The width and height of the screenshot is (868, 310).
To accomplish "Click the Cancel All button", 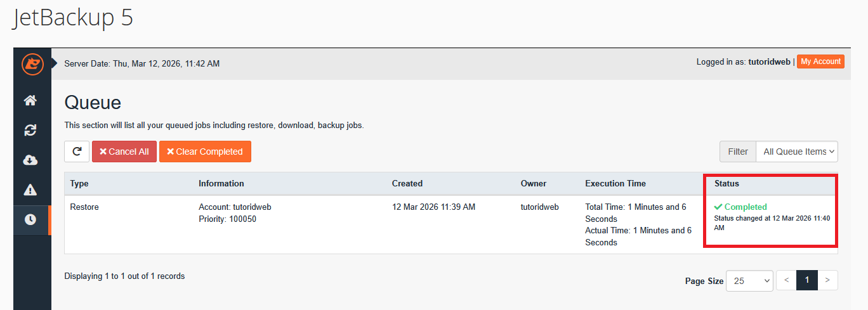I will [x=124, y=152].
